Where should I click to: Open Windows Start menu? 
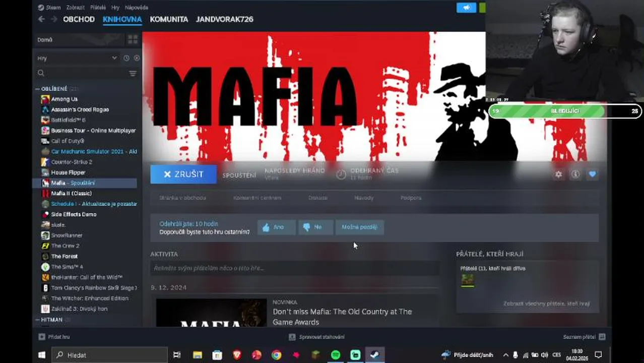pos(42,355)
